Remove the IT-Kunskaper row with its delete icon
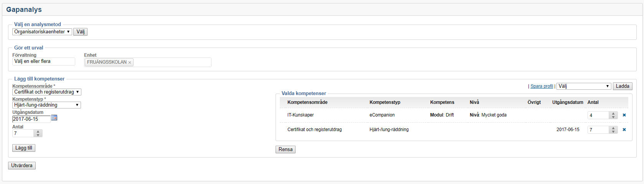This screenshot has height=184, width=644. (x=624, y=115)
